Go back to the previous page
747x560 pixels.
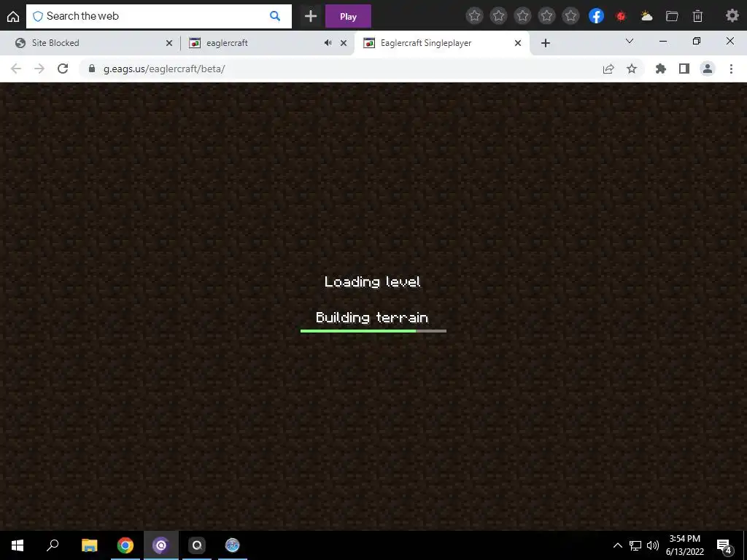pyautogui.click(x=16, y=69)
